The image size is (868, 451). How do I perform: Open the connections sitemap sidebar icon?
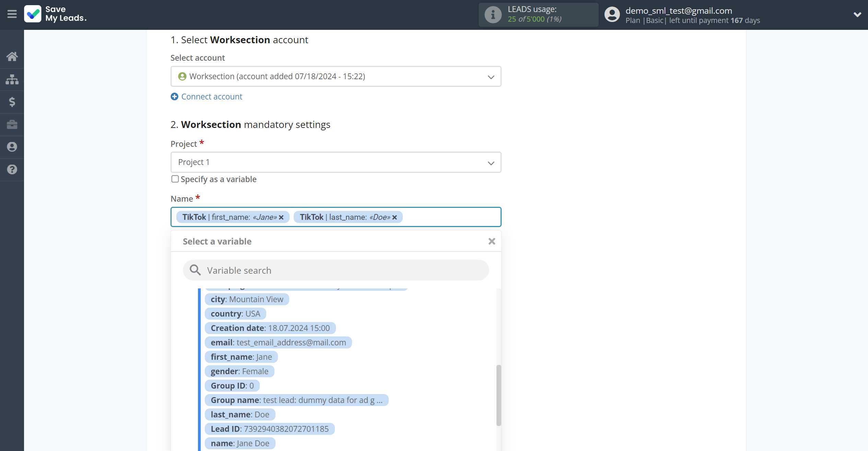point(12,79)
